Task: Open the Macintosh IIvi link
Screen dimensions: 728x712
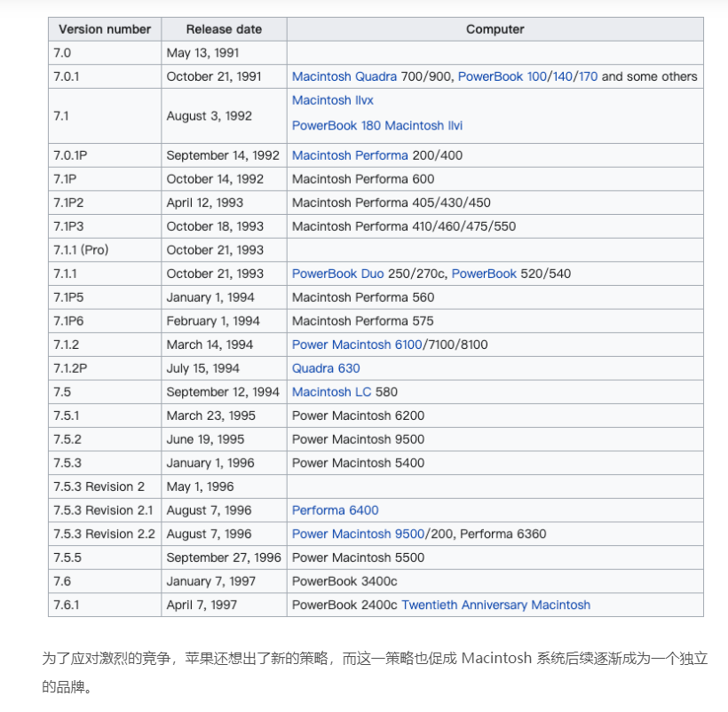Action: pyautogui.click(x=423, y=126)
